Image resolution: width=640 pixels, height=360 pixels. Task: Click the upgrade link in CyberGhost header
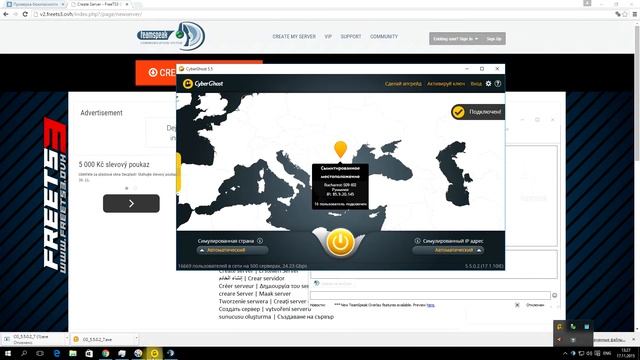pyautogui.click(x=403, y=84)
